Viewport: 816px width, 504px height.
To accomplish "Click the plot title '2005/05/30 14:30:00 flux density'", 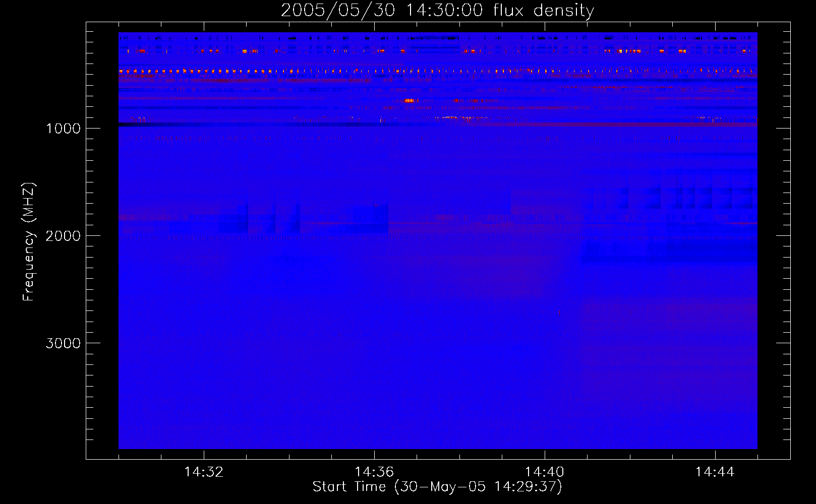I will pyautogui.click(x=437, y=11).
